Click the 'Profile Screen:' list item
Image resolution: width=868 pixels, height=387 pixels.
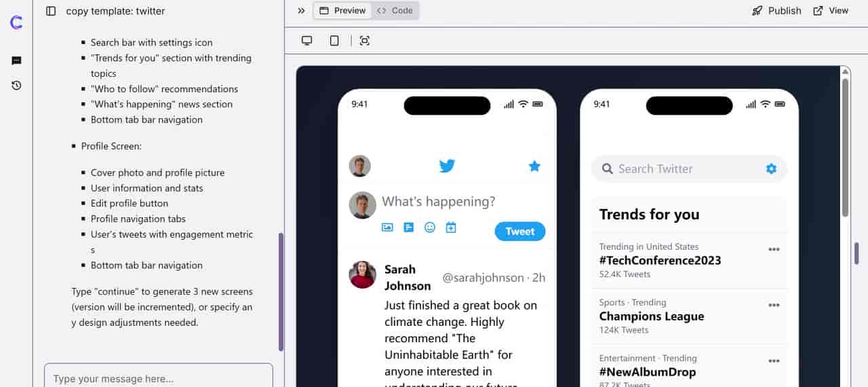tap(111, 146)
